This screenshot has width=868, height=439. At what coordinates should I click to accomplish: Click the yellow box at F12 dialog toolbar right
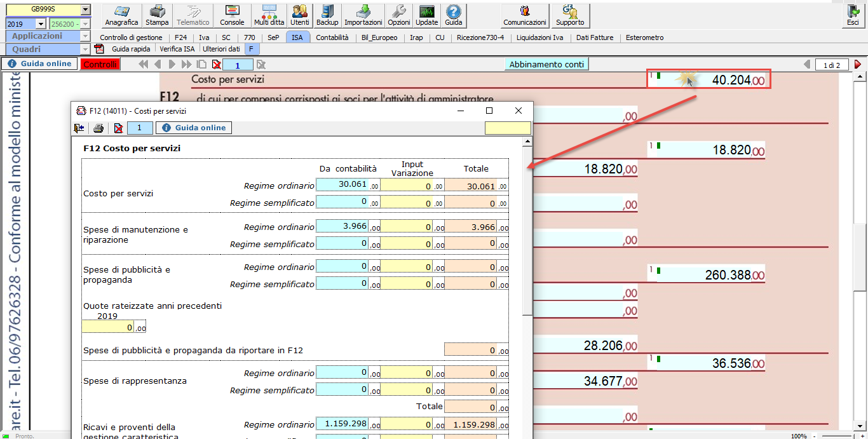[x=508, y=128]
